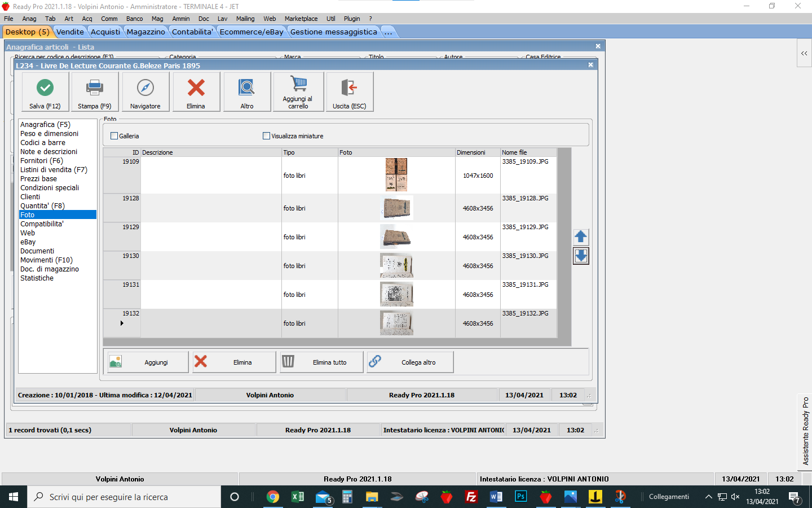The width and height of the screenshot is (812, 508).
Task: Toggle the muted volume tray icon
Action: 735,497
